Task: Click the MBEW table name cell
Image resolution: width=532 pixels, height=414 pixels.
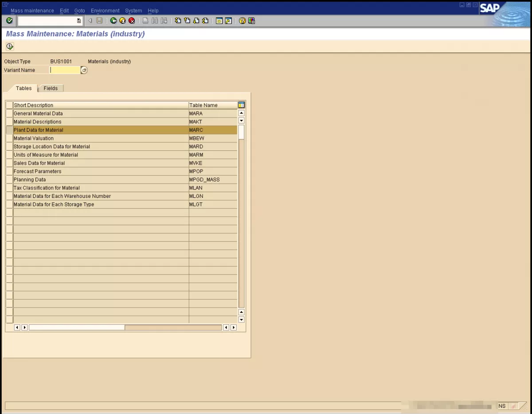Action: click(213, 138)
